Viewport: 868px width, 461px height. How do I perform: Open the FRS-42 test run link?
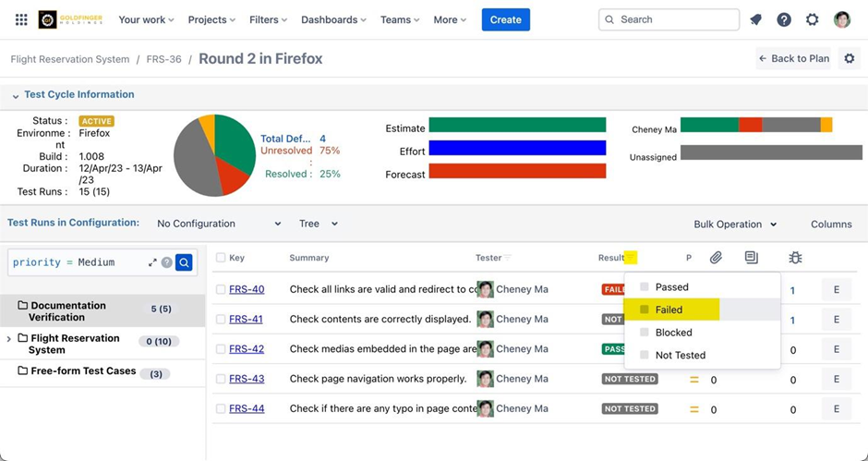click(x=247, y=349)
